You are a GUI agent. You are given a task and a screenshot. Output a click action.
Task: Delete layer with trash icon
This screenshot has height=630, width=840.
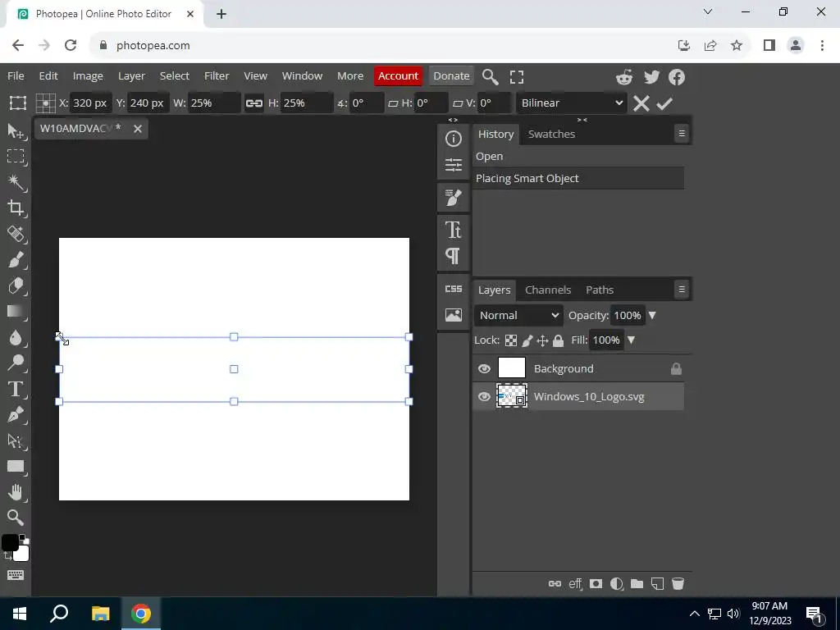pyautogui.click(x=678, y=584)
